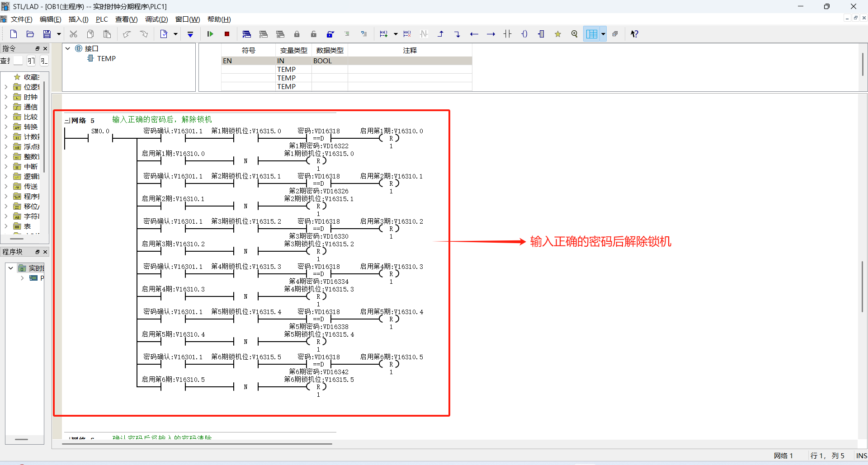Expand the 比较 instruction folder
This screenshot has width=868, height=465.
pyautogui.click(x=6, y=117)
